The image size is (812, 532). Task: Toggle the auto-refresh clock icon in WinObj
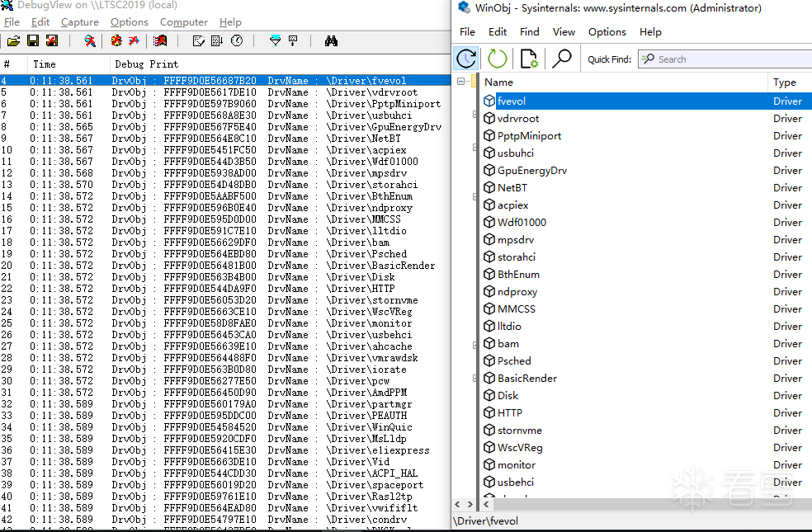pyautogui.click(x=466, y=59)
